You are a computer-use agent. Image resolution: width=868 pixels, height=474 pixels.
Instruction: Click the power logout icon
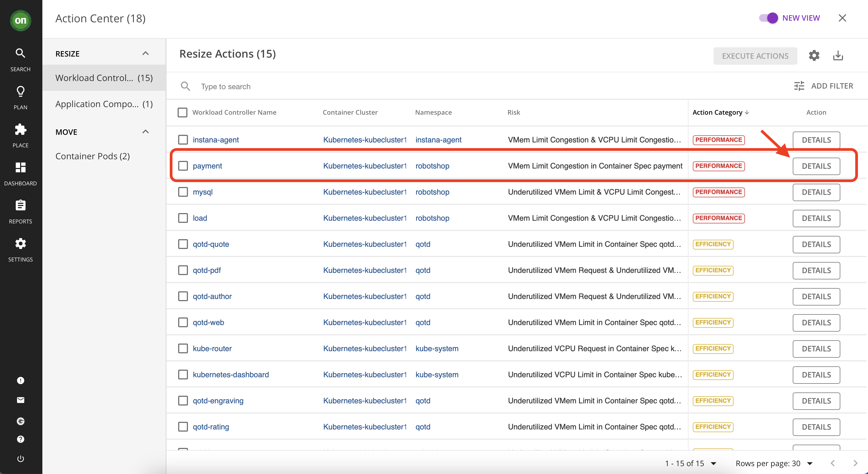pyautogui.click(x=21, y=459)
